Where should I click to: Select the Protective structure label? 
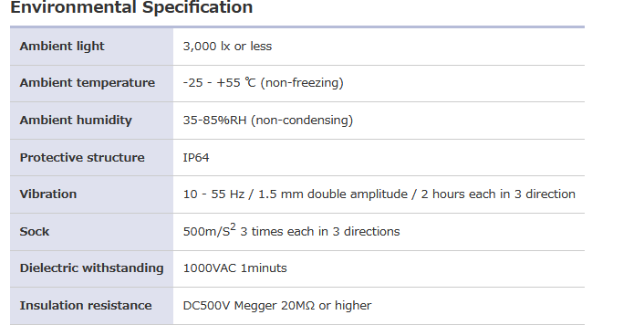[82, 158]
